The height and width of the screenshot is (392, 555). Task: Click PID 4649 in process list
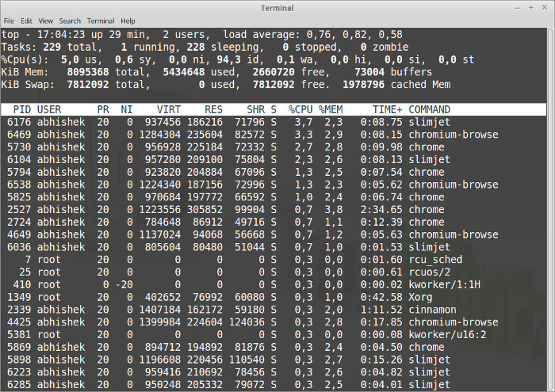pos(19,234)
